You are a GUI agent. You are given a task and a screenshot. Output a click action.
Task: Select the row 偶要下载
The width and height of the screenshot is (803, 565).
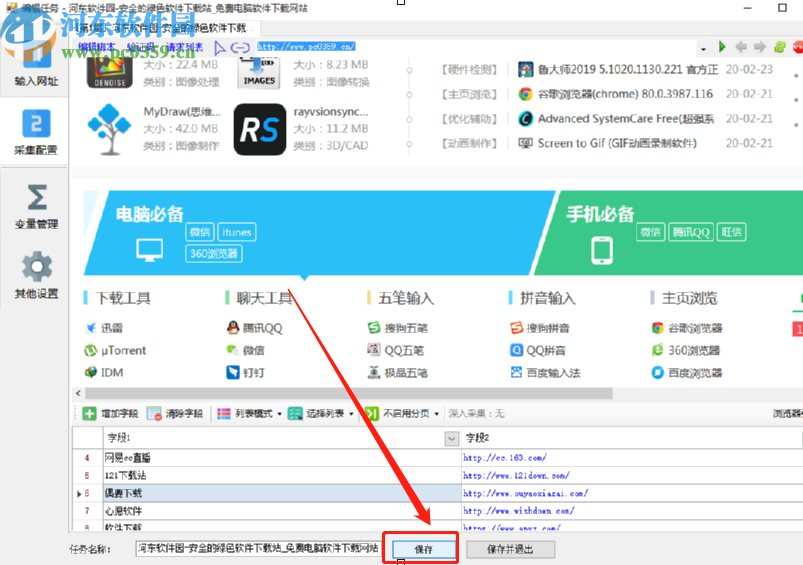(282, 493)
